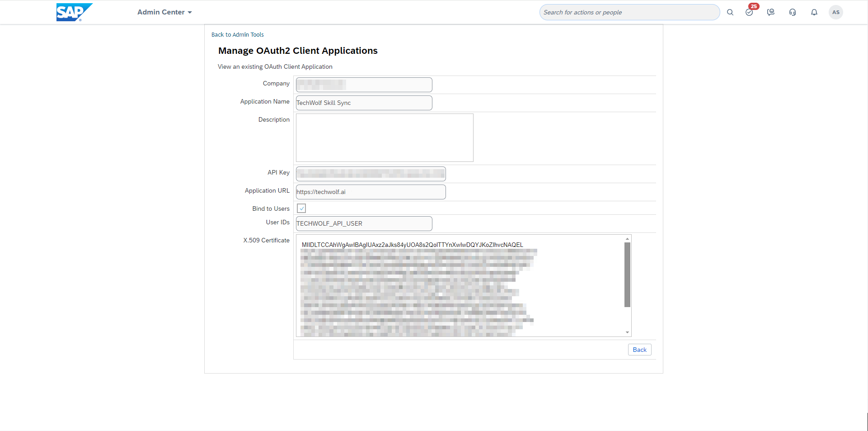Click the down arrow of certificate scrollbar
Screen dimensions: 868x431
627,332
